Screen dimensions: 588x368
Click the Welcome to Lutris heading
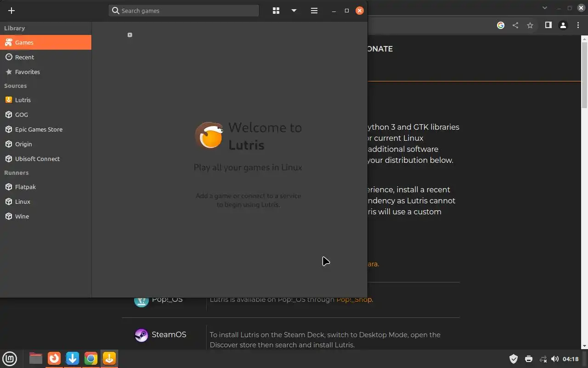[x=265, y=136]
